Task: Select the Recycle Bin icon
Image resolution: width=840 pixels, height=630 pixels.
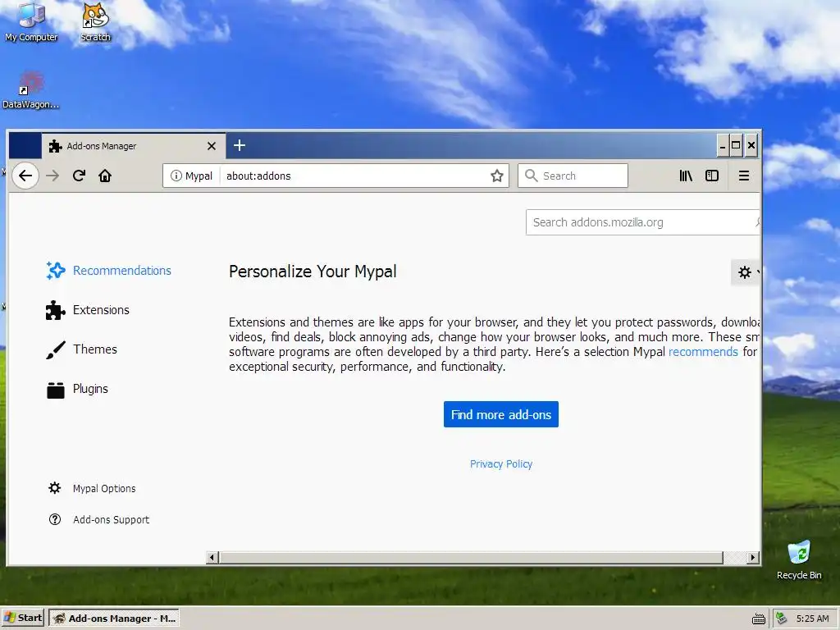Action: (799, 560)
